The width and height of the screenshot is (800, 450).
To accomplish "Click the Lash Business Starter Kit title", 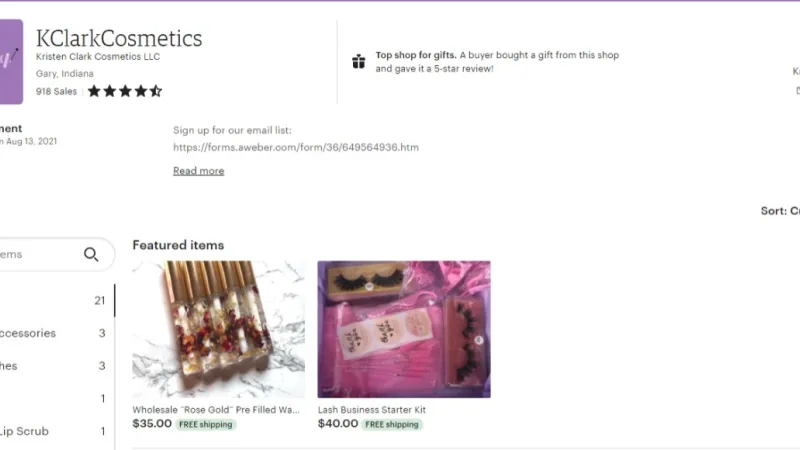I will pos(371,410).
